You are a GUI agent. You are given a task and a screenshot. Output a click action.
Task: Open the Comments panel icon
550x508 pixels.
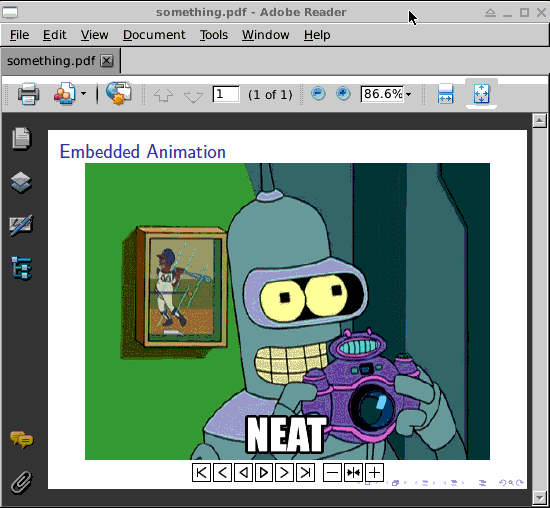pos(22,440)
